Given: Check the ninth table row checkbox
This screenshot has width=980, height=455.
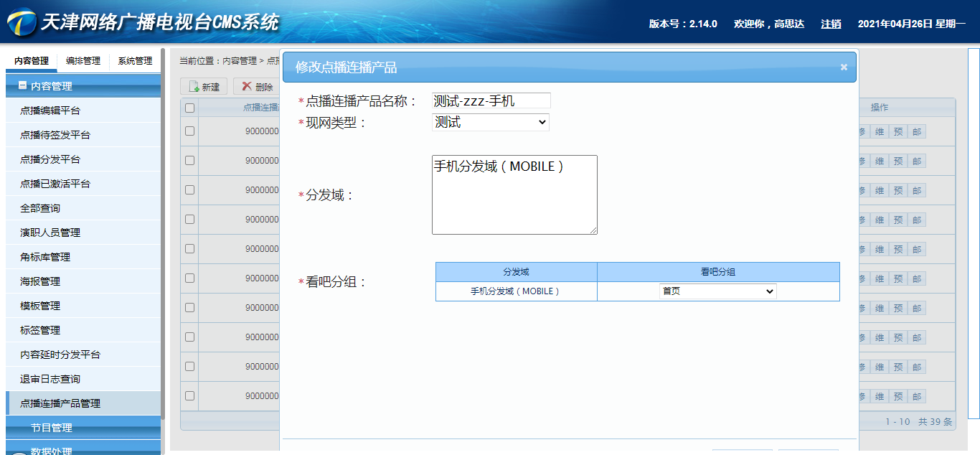Looking at the screenshot, I should coord(189,366).
